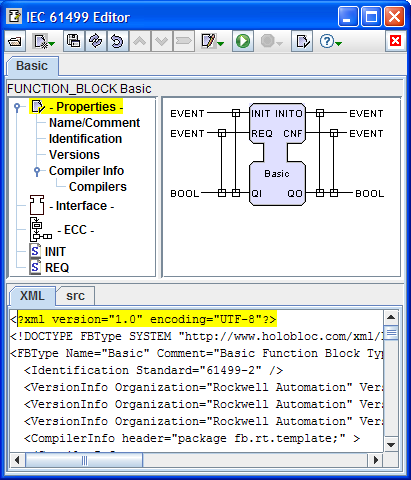The width and height of the screenshot is (411, 480).
Task: Select the Versions tree entry
Action: (x=74, y=155)
